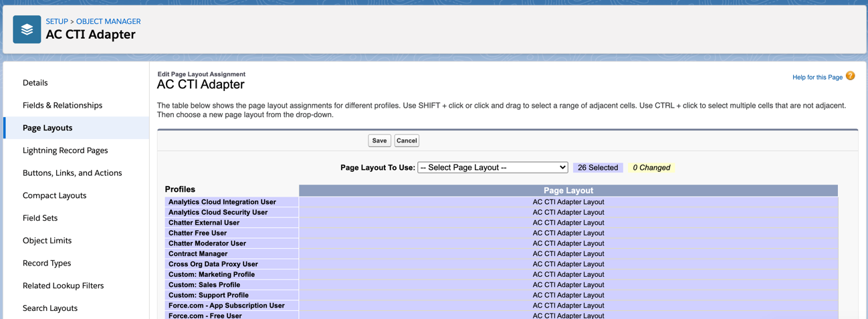Image resolution: width=868 pixels, height=319 pixels.
Task: Go to OBJECT MANAGER breadcrumb link
Action: point(108,21)
